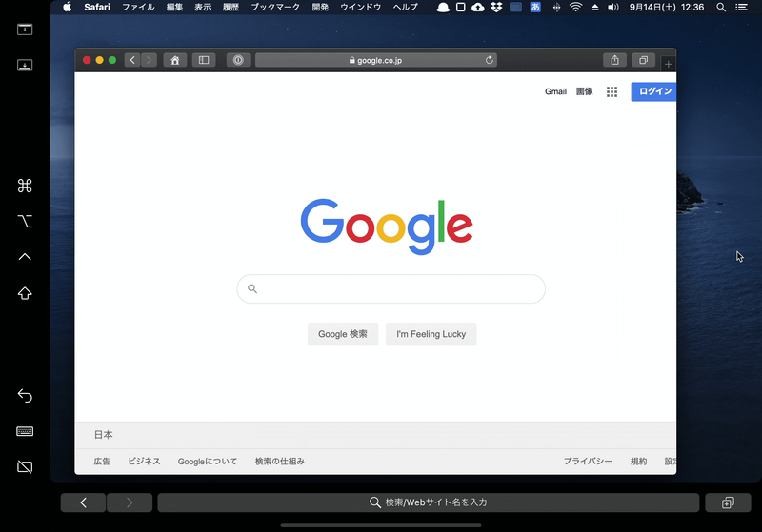Open the 規約 footer link

(638, 462)
